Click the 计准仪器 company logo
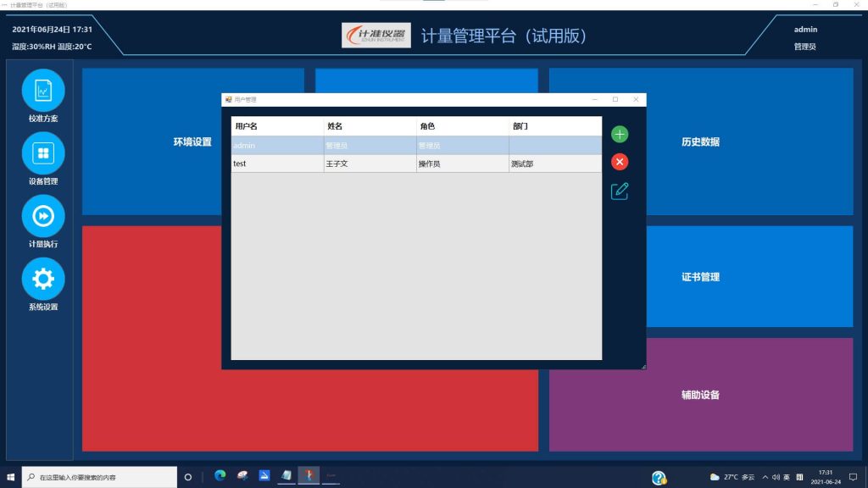Viewport: 868px width, 488px height. tap(376, 36)
